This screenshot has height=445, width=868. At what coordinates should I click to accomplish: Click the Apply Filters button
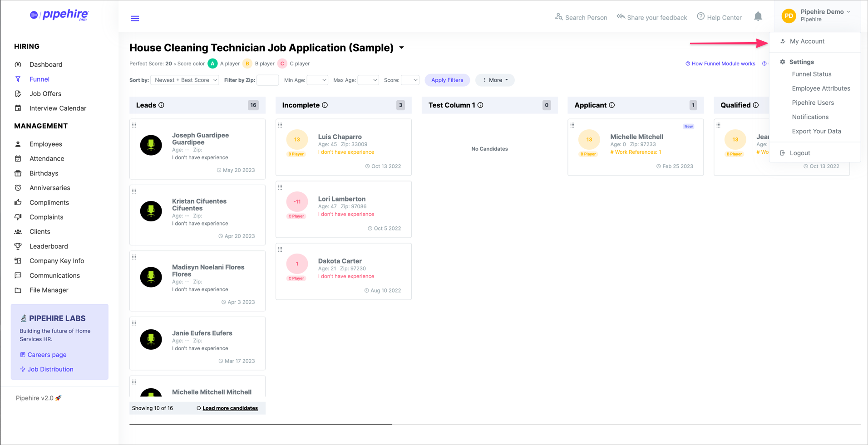tap(447, 80)
